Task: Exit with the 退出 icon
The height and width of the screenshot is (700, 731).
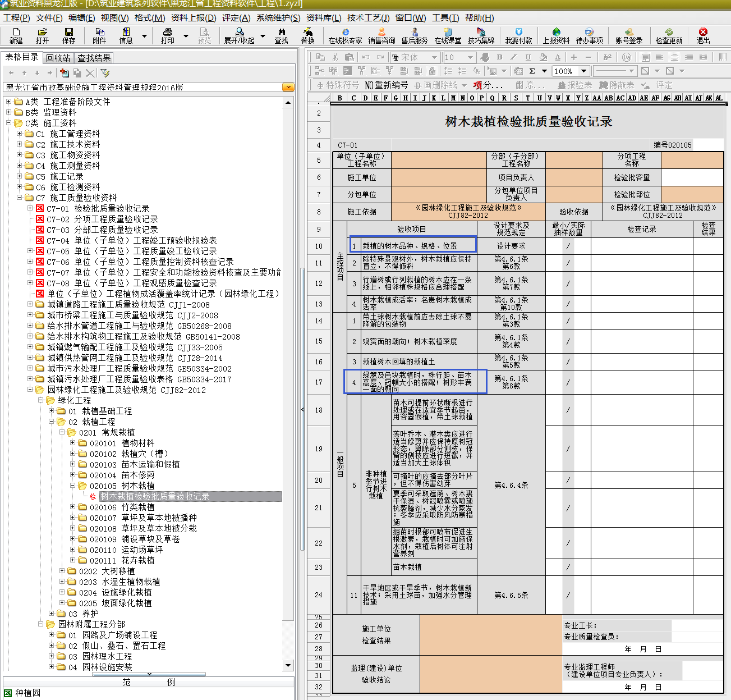Action: point(703,36)
